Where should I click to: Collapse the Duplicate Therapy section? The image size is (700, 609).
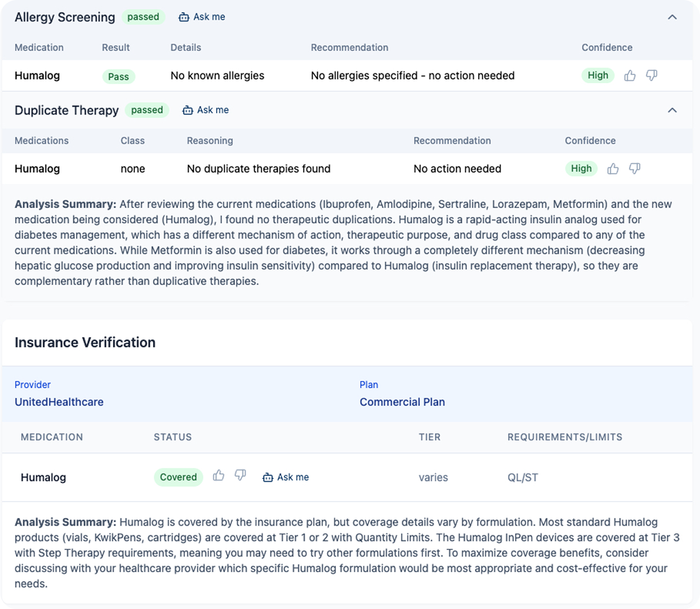672,110
